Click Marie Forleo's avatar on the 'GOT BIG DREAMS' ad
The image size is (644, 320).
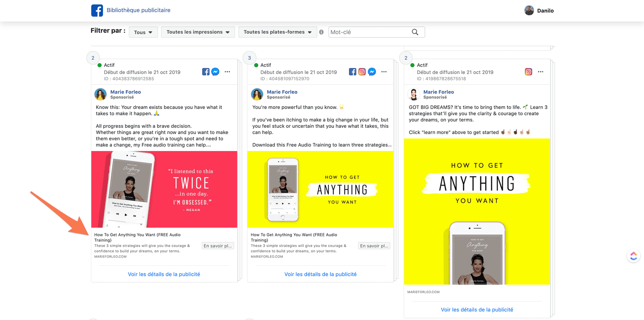pos(414,94)
